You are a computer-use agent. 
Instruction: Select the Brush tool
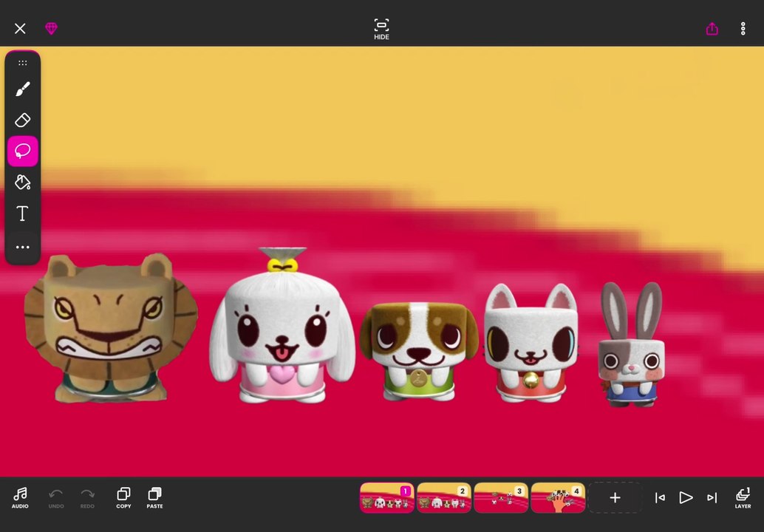(x=22, y=89)
